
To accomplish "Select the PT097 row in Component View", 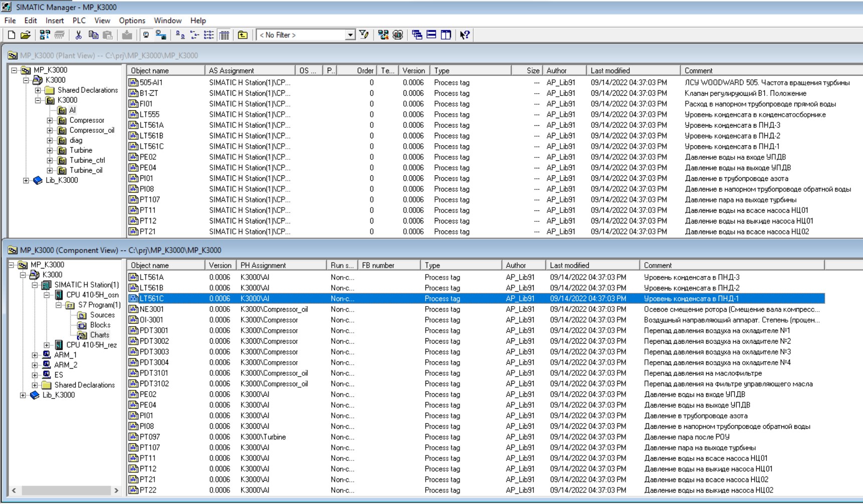I will (476, 437).
